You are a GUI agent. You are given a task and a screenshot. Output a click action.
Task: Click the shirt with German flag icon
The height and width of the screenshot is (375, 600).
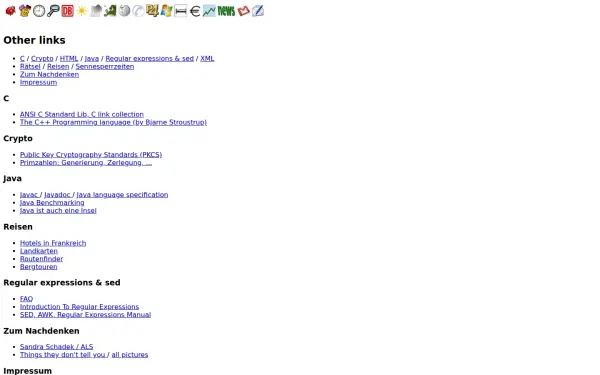click(25, 11)
